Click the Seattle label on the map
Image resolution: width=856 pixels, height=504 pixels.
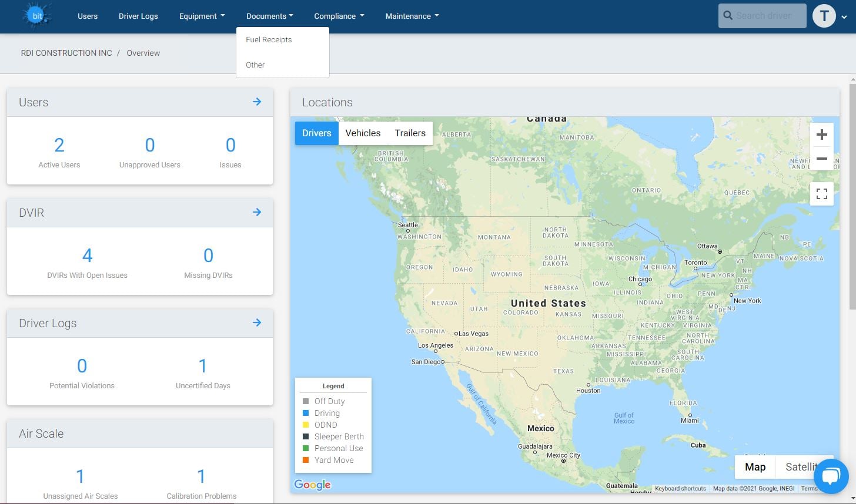tap(408, 225)
